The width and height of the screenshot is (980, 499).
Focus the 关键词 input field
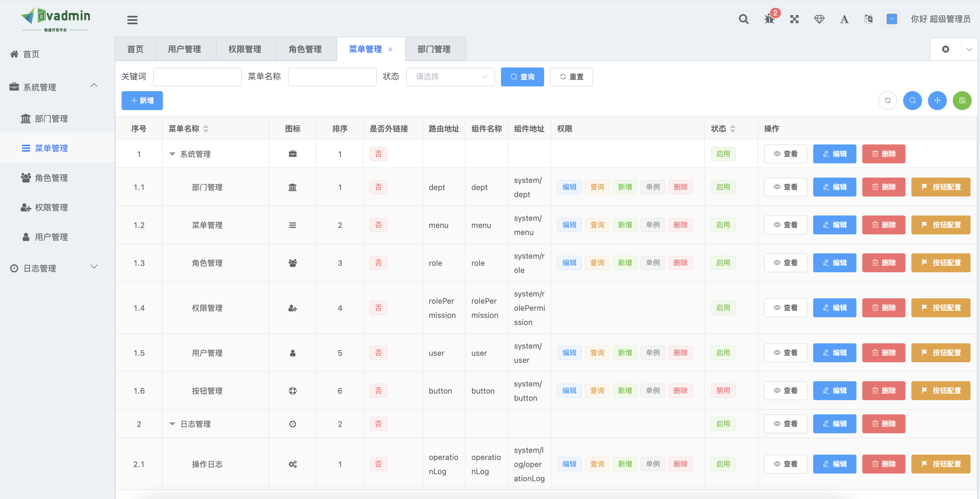pyautogui.click(x=198, y=77)
